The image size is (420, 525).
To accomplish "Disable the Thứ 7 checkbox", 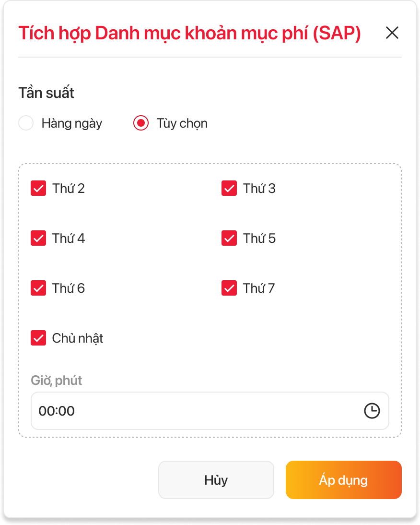I will [x=229, y=288].
